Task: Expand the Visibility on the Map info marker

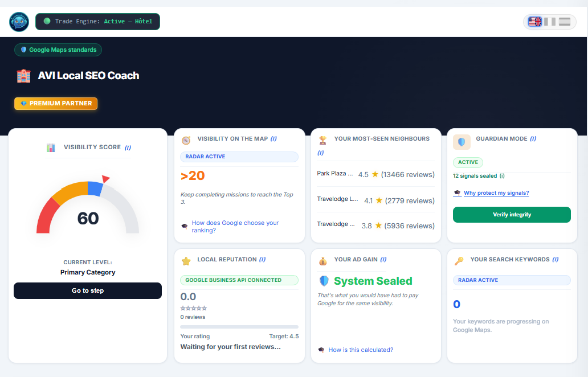Action: (274, 138)
